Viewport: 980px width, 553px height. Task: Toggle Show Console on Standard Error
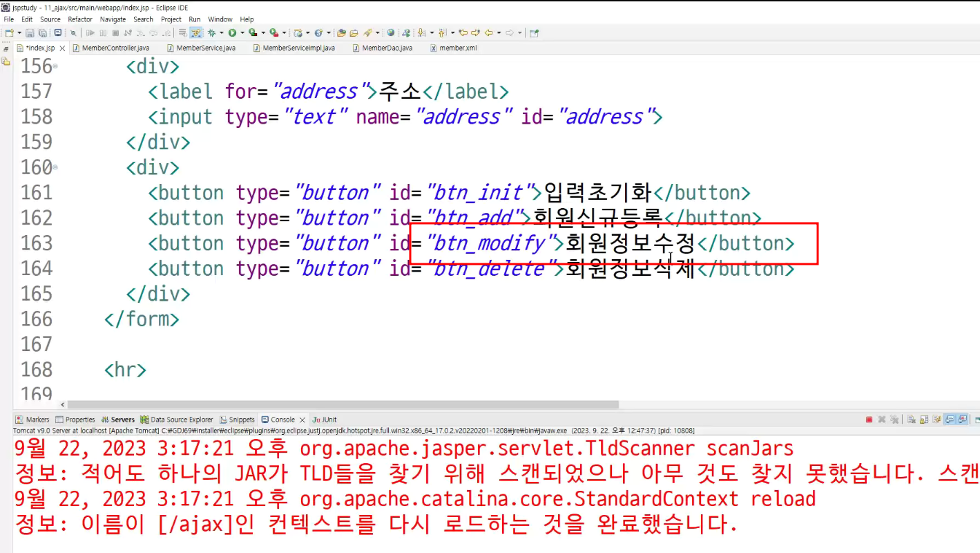point(963,420)
